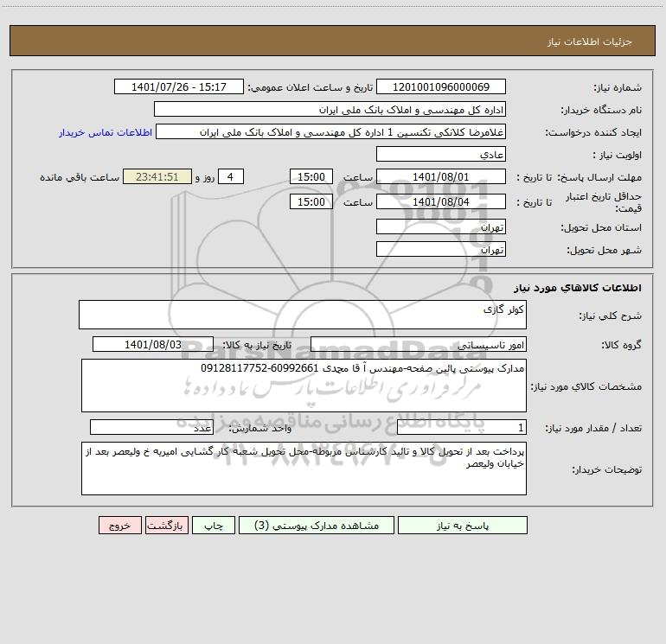Screen dimensions: 666x644
Task: Click the شهر محل تحویل label
Action: pyautogui.click(x=604, y=250)
